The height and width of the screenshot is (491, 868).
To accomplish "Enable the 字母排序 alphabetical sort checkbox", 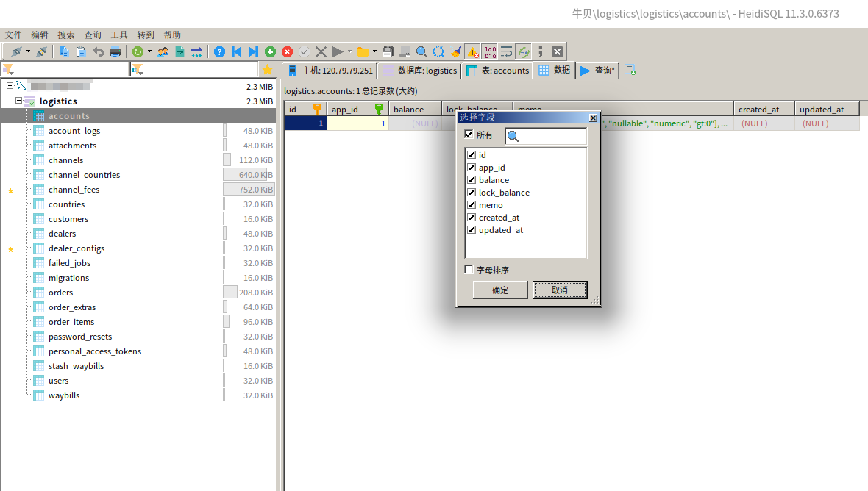I will point(469,269).
